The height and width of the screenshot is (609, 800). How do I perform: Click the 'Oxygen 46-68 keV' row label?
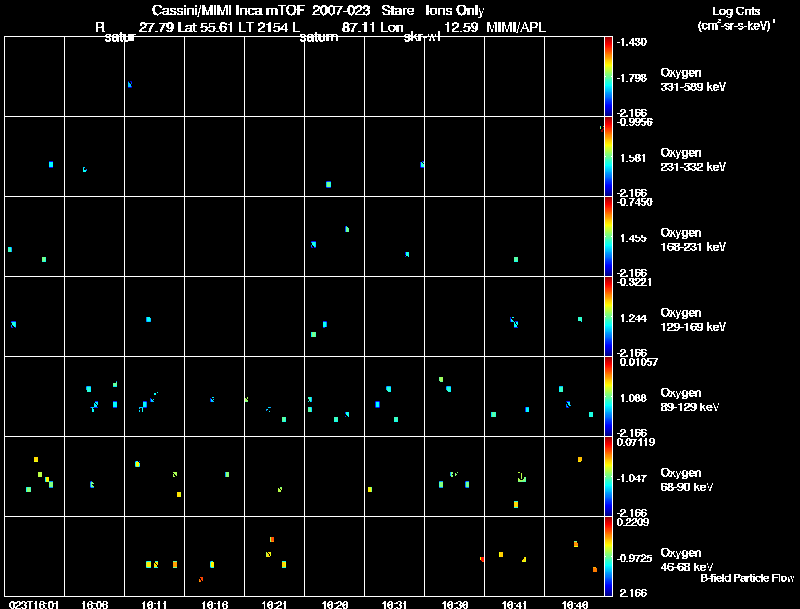687,560
